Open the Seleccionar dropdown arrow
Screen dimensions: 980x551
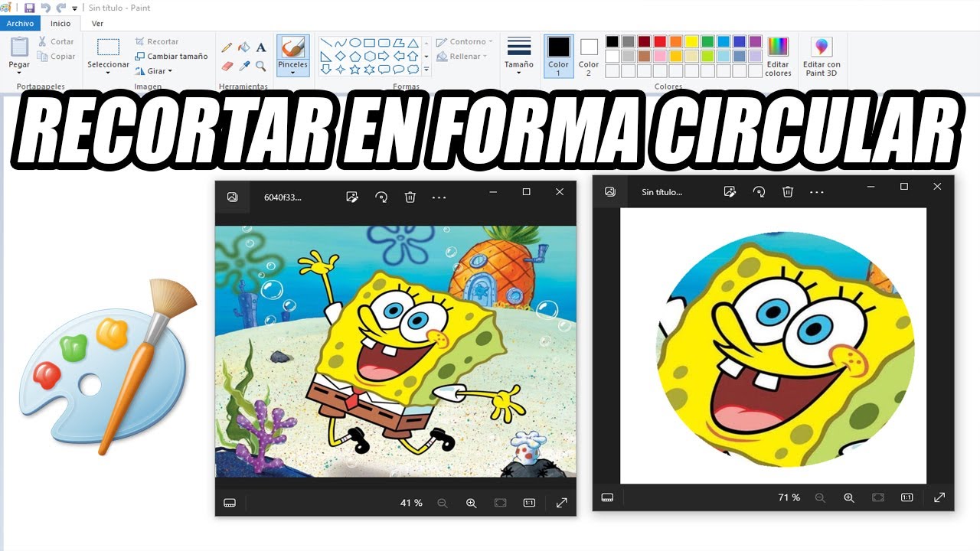click(x=108, y=73)
